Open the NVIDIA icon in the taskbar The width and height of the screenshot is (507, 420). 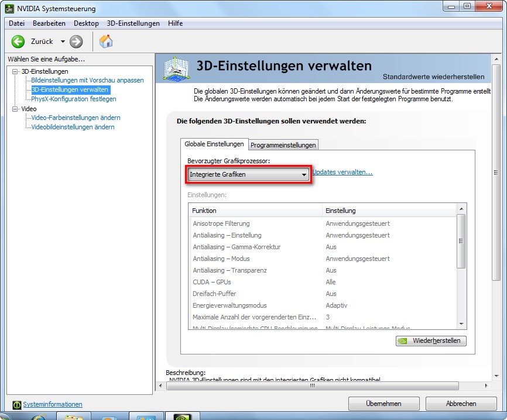(182, 416)
